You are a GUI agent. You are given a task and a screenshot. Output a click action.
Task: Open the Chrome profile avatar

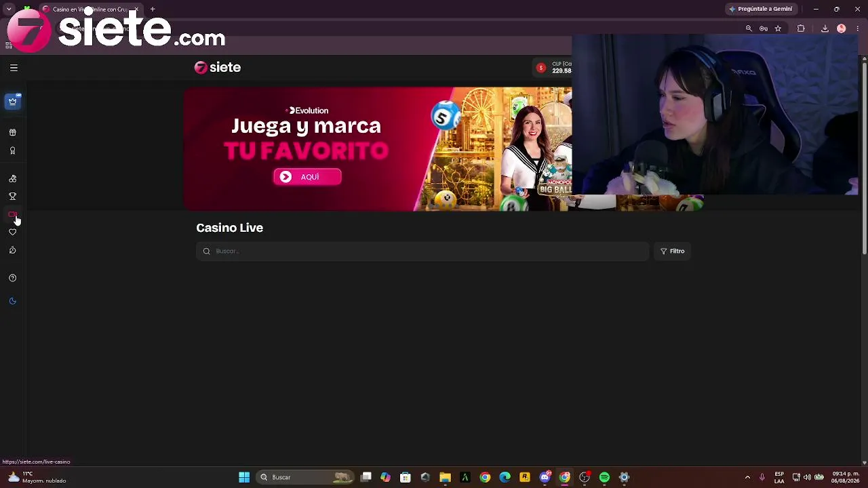click(x=842, y=28)
